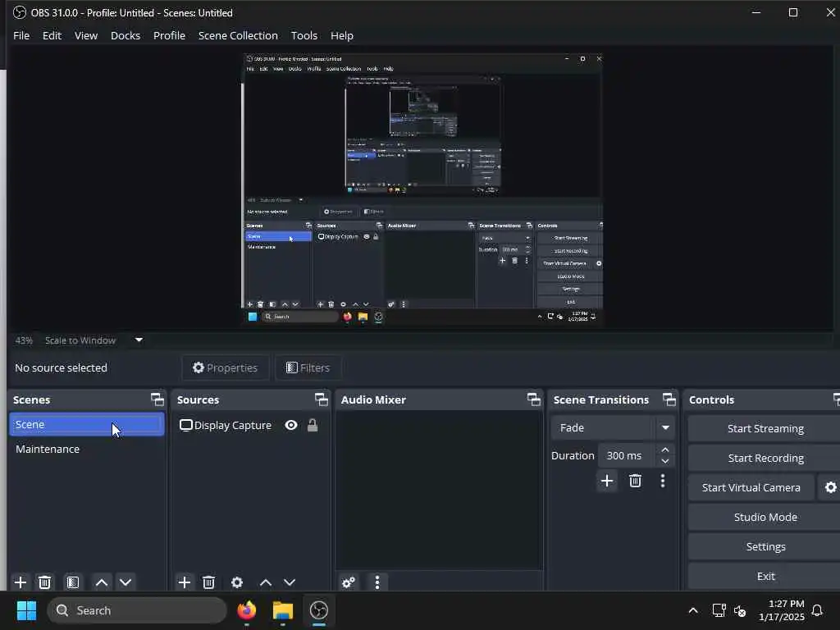The width and height of the screenshot is (840, 630).
Task: Remove the transition with the trash icon
Action: click(636, 481)
